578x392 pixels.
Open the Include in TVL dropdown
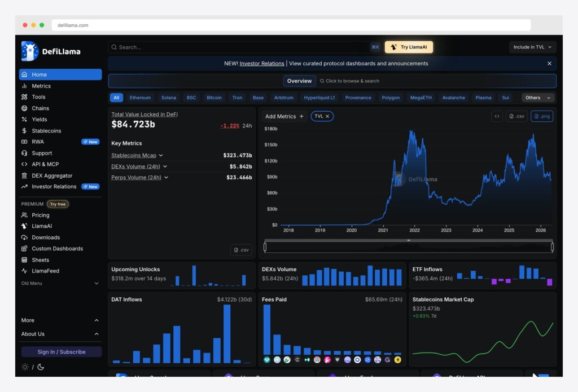coord(532,47)
